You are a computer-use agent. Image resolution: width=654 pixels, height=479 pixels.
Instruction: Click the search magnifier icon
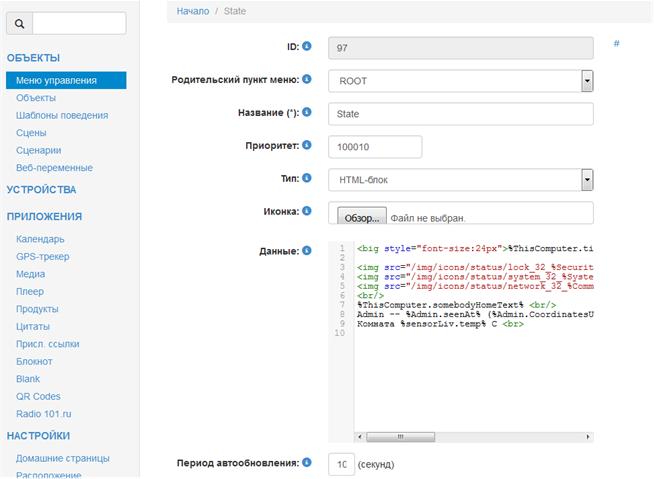pos(20,23)
